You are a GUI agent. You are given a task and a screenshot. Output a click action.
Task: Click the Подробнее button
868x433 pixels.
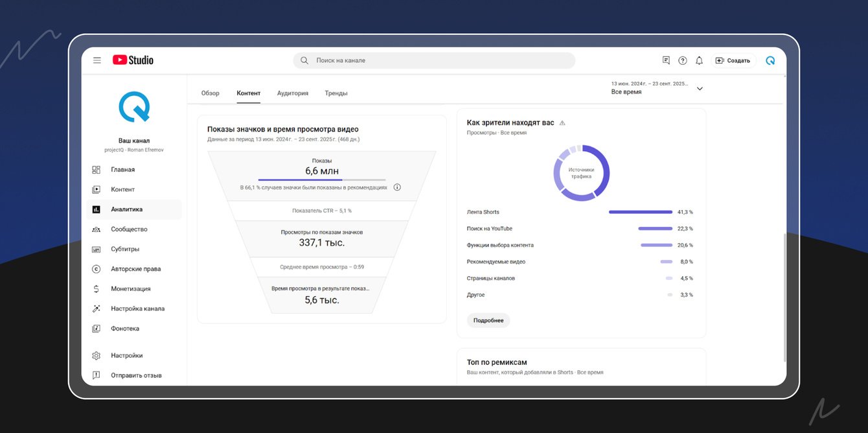pos(488,320)
